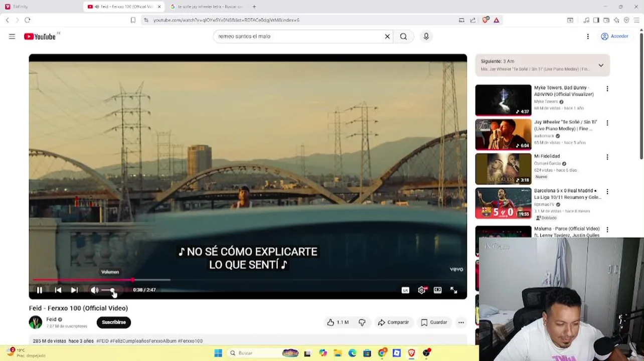Click the #FEID hashtag
Viewport: 644px width, 361px height.
[102, 341]
